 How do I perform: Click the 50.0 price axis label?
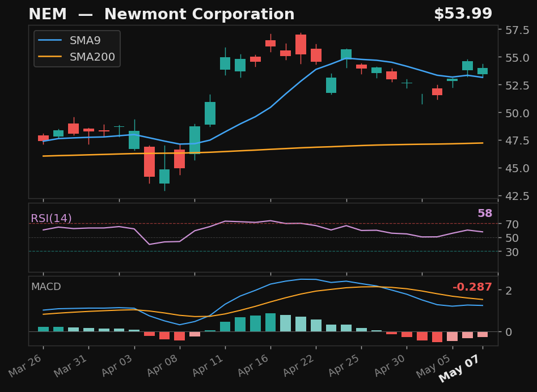[x=517, y=113]
